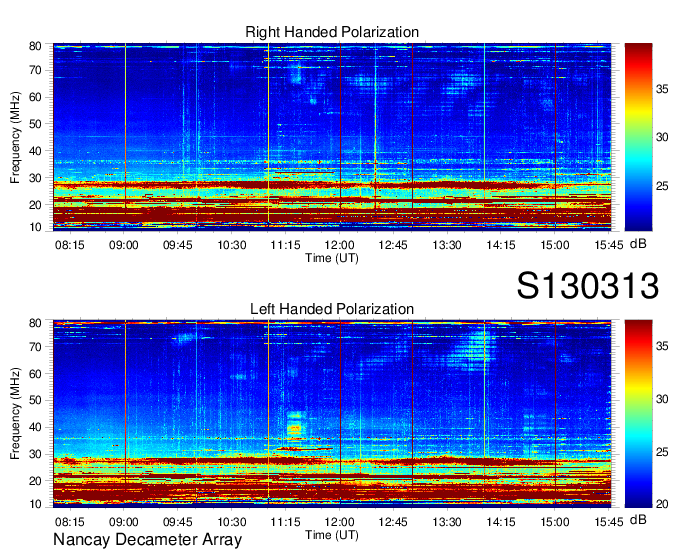The height and width of the screenshot is (552, 680).
Task: Click 12:00 tick under Right Handed plot
Action: pyautogui.click(x=339, y=245)
